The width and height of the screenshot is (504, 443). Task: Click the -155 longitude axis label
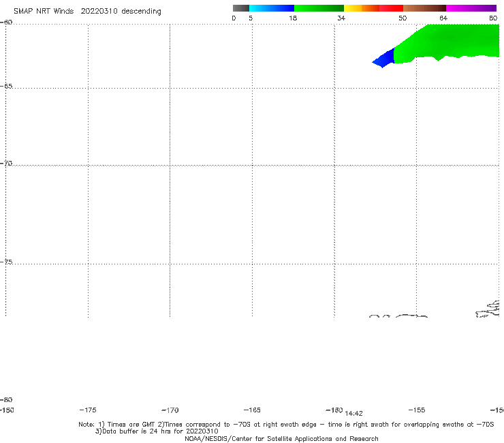coord(417,410)
